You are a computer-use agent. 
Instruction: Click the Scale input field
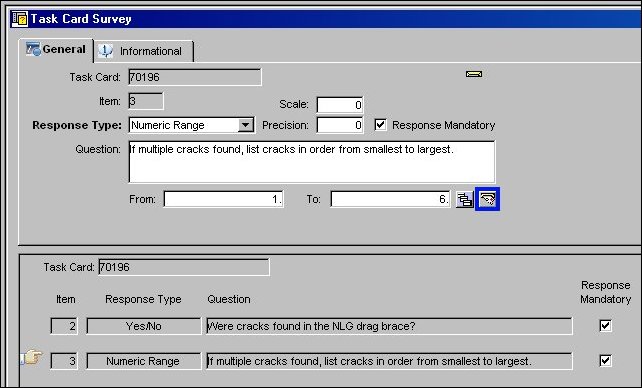point(340,105)
